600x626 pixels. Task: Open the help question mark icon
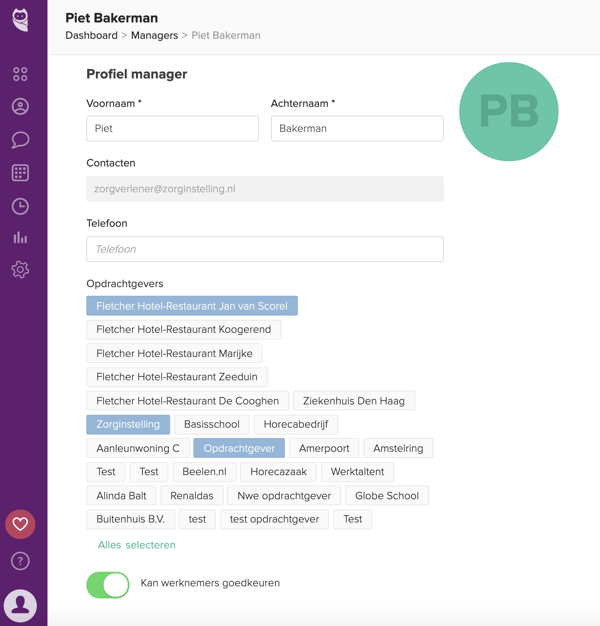point(20,561)
